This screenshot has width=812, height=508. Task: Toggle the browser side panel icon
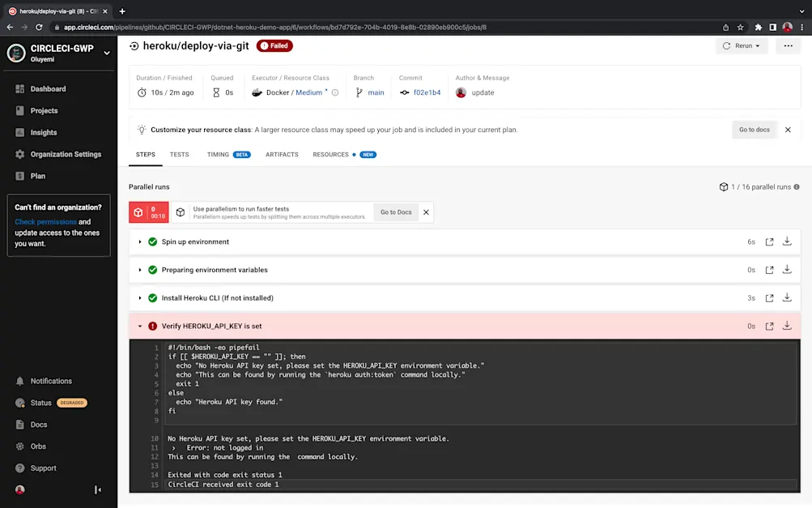click(772, 27)
